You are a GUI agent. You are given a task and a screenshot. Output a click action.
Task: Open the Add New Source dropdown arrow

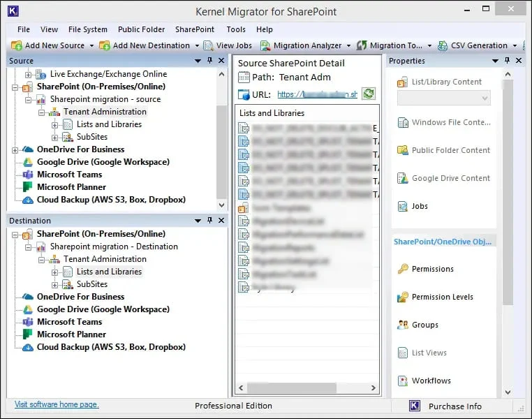pyautogui.click(x=91, y=46)
